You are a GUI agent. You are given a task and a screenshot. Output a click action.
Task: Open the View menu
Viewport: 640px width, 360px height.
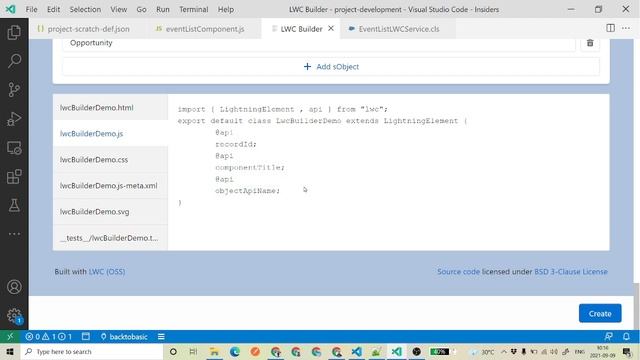[x=118, y=9]
